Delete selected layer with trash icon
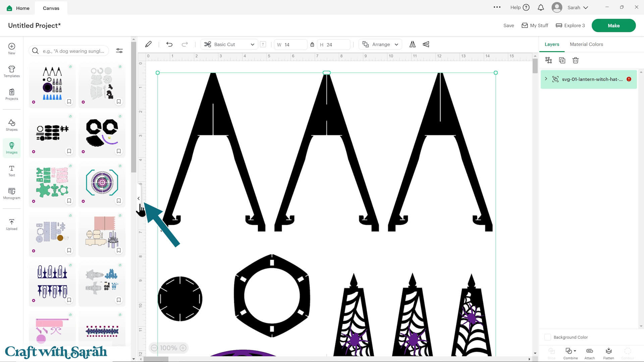Screen dimensions: 644x362 coord(576,60)
